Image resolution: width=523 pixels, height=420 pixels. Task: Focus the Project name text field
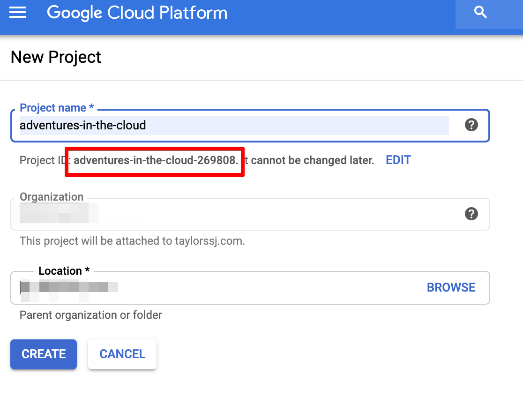[x=234, y=126]
